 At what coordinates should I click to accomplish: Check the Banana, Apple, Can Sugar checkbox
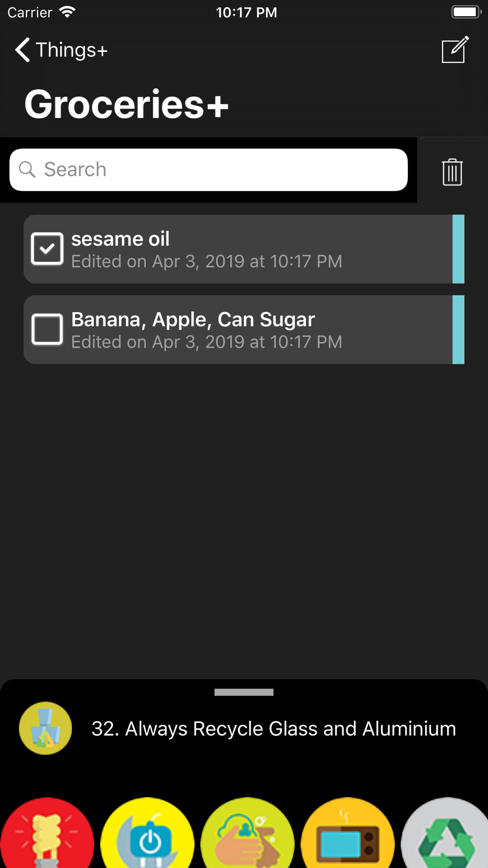pos(47,329)
